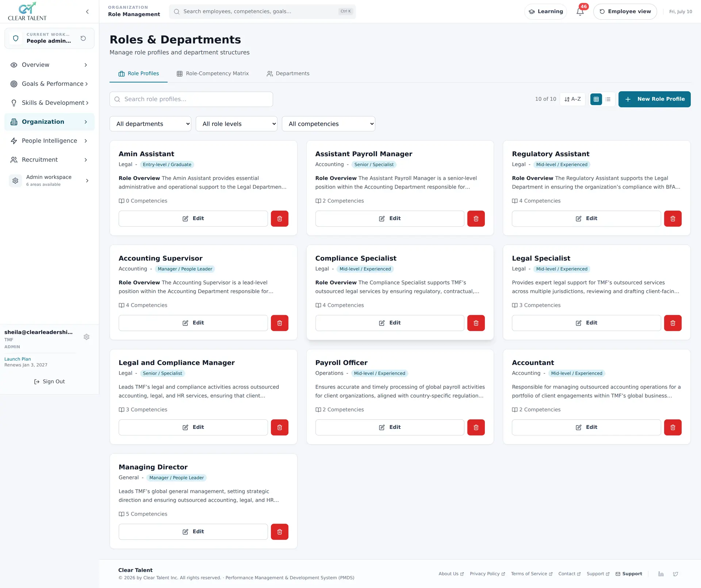Open the Learning button in the header
This screenshot has width=701, height=588.
(545, 12)
